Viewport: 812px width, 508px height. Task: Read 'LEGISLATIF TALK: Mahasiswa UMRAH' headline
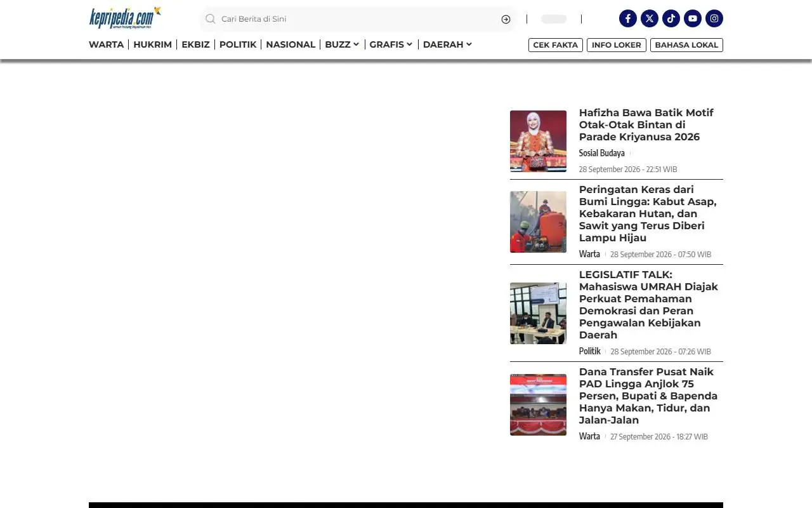pos(648,305)
